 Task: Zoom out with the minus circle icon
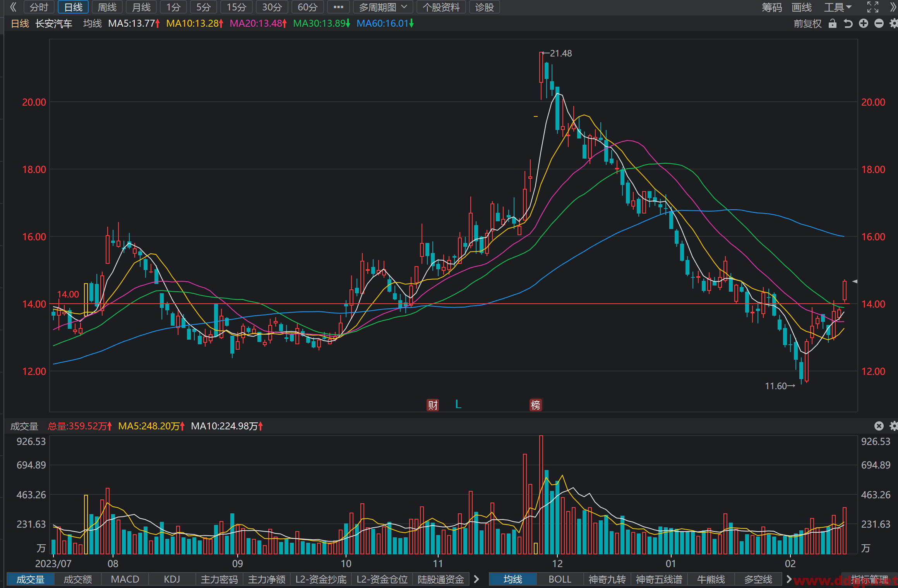879,24
